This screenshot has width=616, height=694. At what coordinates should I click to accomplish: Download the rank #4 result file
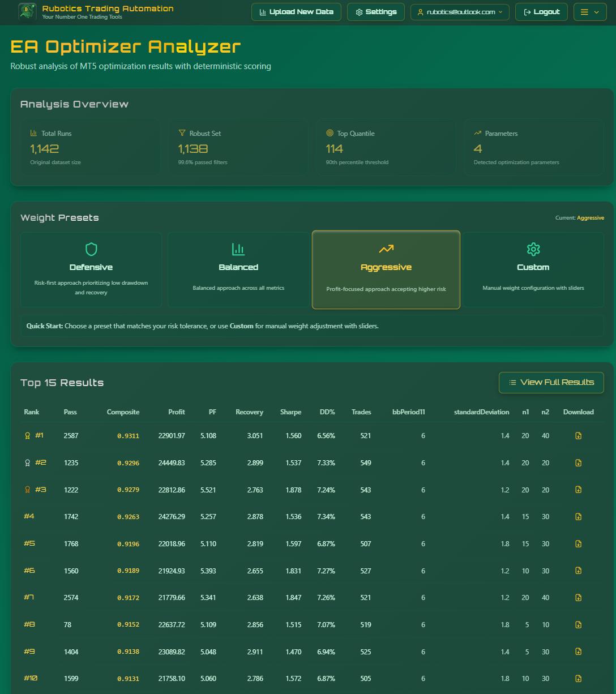578,517
